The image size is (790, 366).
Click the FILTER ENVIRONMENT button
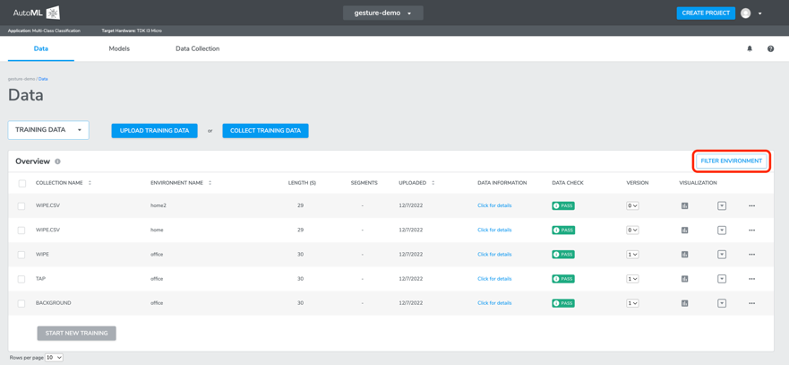(731, 161)
